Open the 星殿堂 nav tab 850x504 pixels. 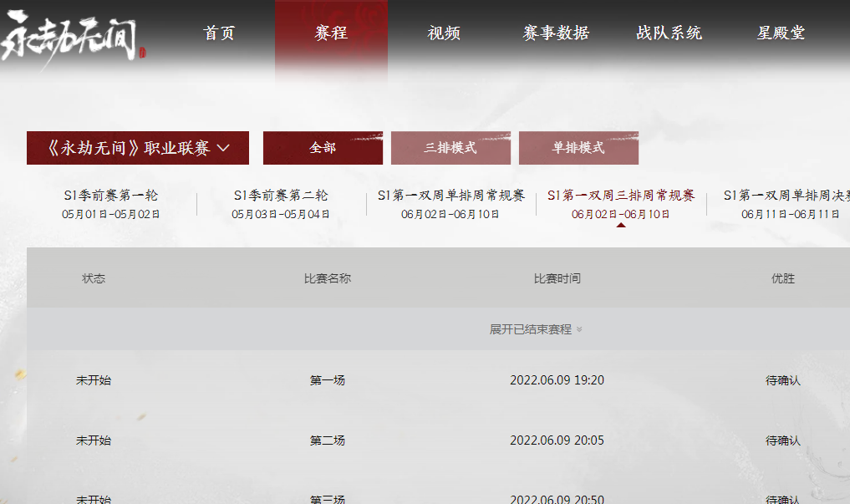coord(781,33)
